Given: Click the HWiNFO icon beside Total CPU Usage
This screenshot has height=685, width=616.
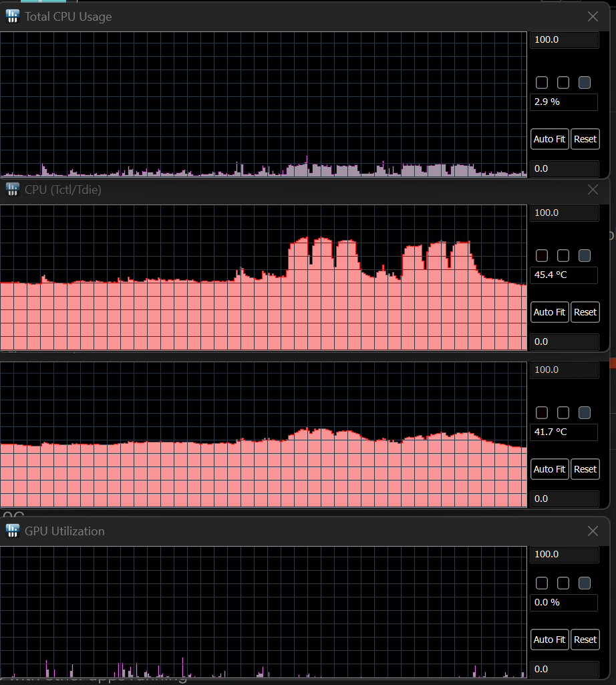Looking at the screenshot, I should pyautogui.click(x=13, y=17).
